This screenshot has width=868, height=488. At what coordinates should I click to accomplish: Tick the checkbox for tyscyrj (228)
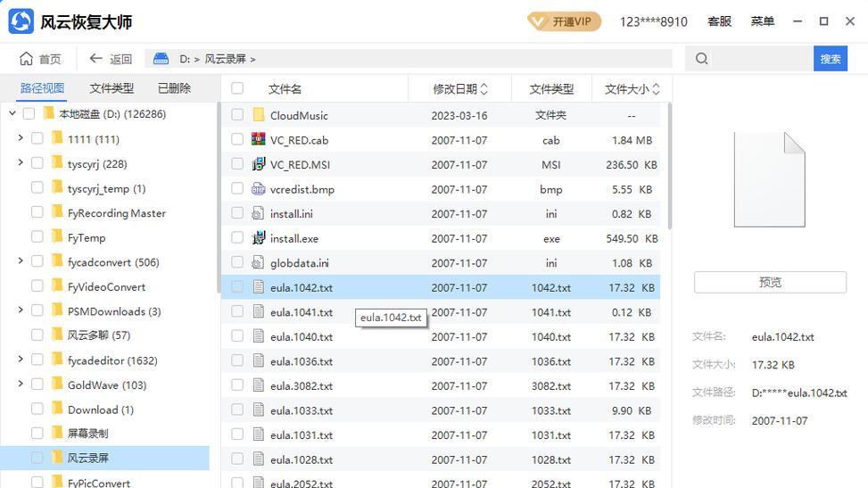coord(37,163)
